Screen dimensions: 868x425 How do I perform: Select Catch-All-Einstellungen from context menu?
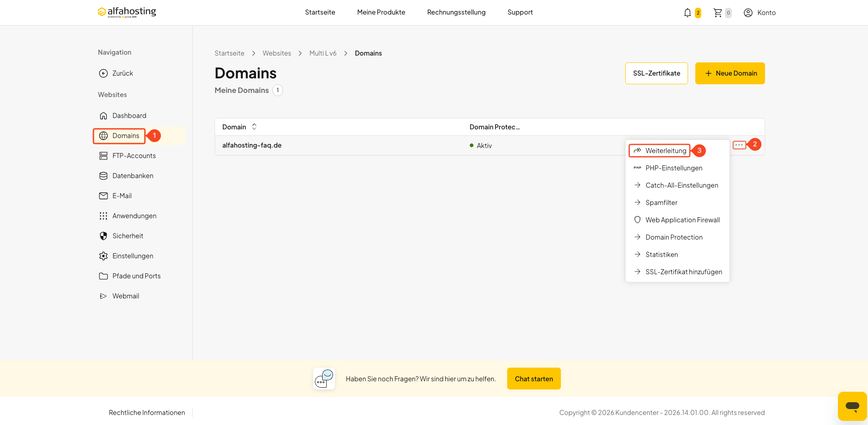click(677, 185)
